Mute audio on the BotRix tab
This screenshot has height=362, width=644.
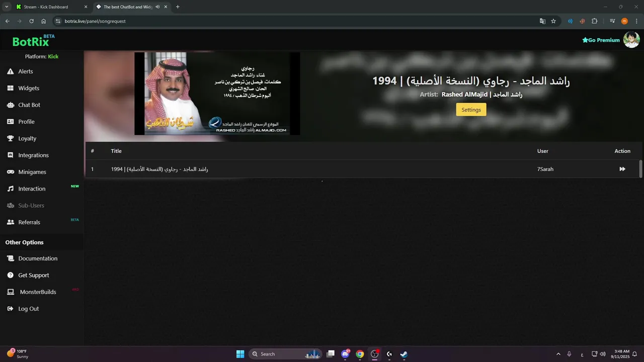(x=158, y=7)
